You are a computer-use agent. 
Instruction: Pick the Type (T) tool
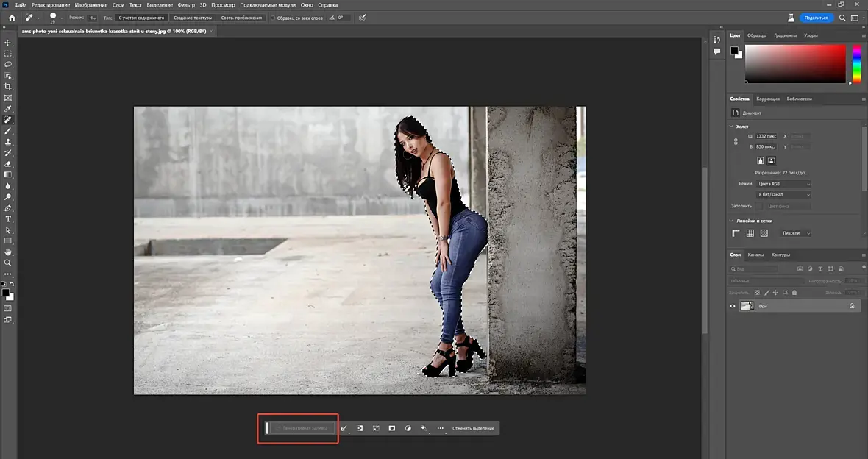point(8,218)
